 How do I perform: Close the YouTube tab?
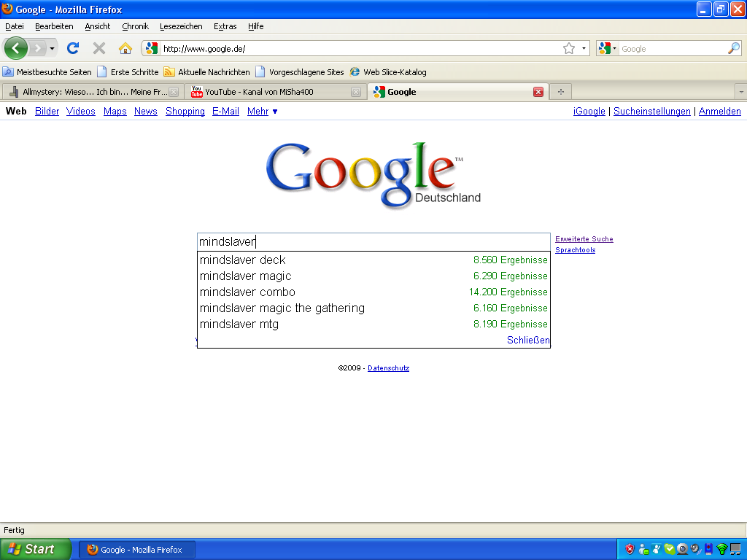pyautogui.click(x=356, y=92)
